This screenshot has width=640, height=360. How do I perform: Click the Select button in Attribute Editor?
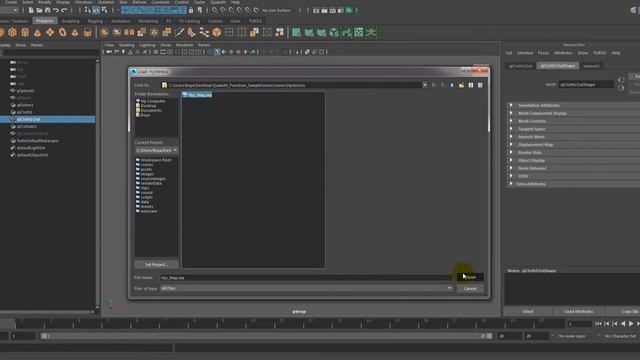[528, 311]
